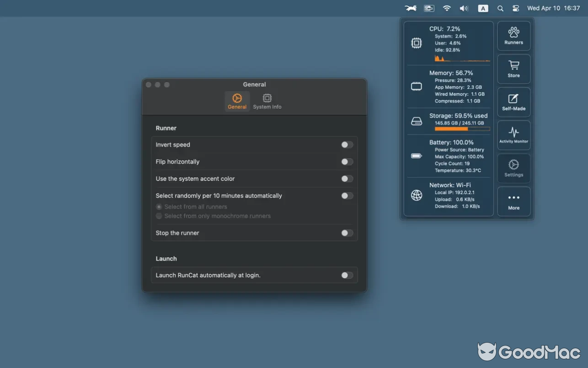The width and height of the screenshot is (588, 368).
Task: Toggle Stop the runner
Action: point(347,233)
